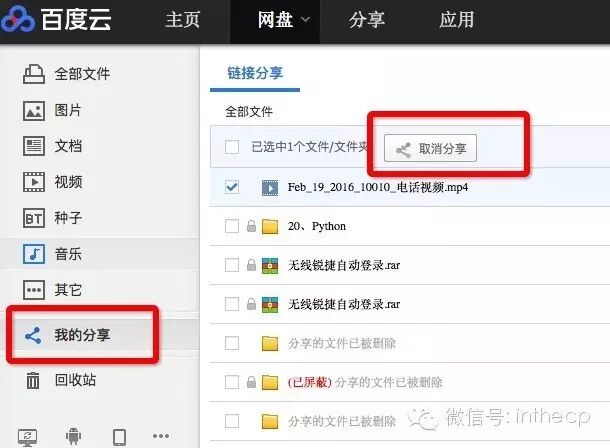Click the desktop sync client icon

[27, 437]
